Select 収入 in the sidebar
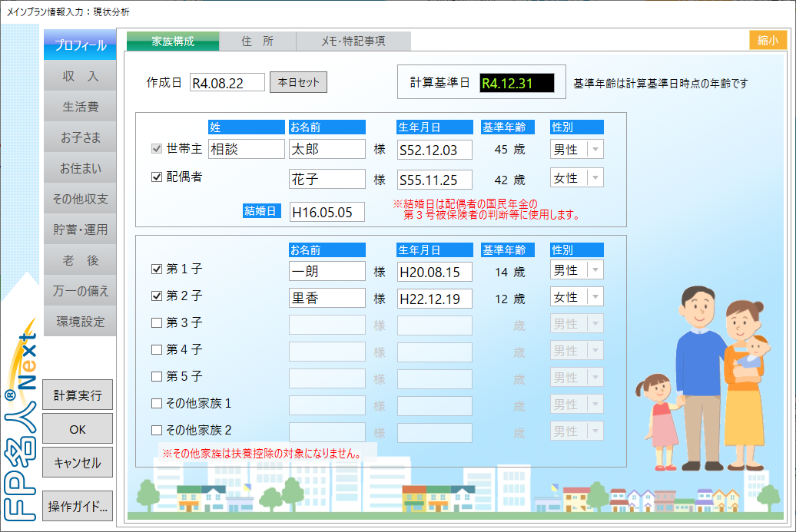Image resolution: width=796 pixels, height=532 pixels. pos(80,76)
